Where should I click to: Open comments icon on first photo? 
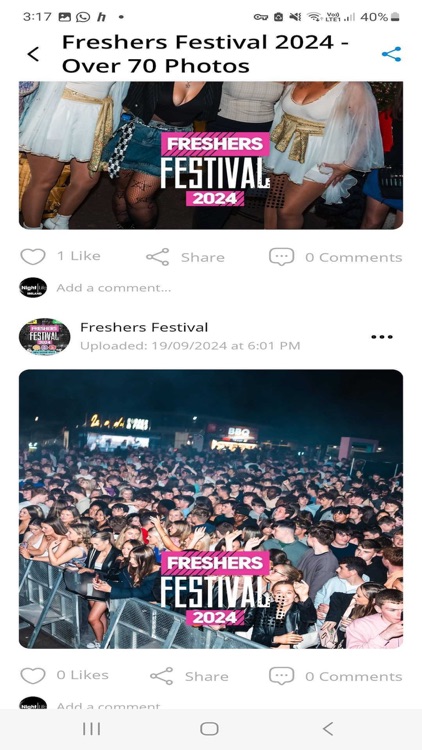coord(281,257)
